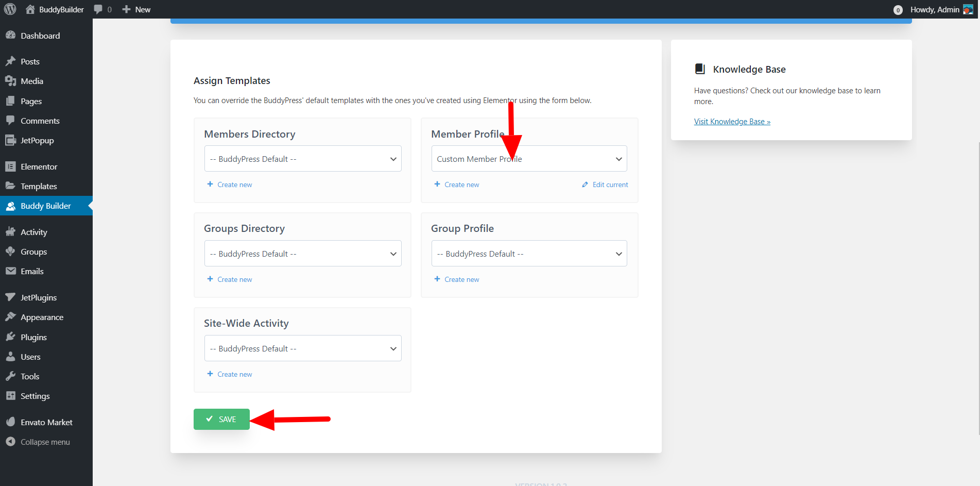This screenshot has width=980, height=486.
Task: Click the Posts pin icon
Action: pos(10,61)
